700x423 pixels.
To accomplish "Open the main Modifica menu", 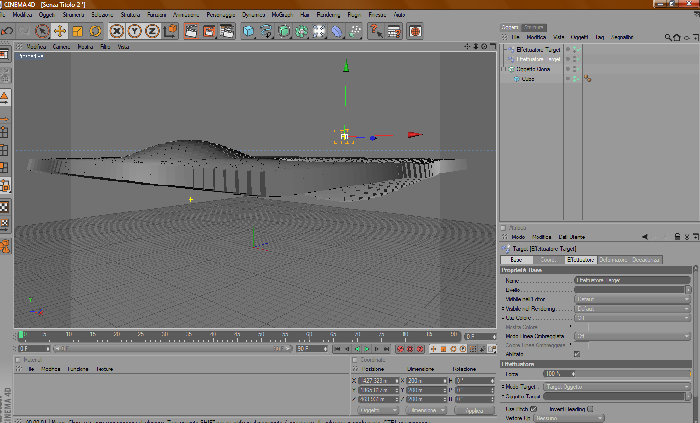I will [x=22, y=15].
